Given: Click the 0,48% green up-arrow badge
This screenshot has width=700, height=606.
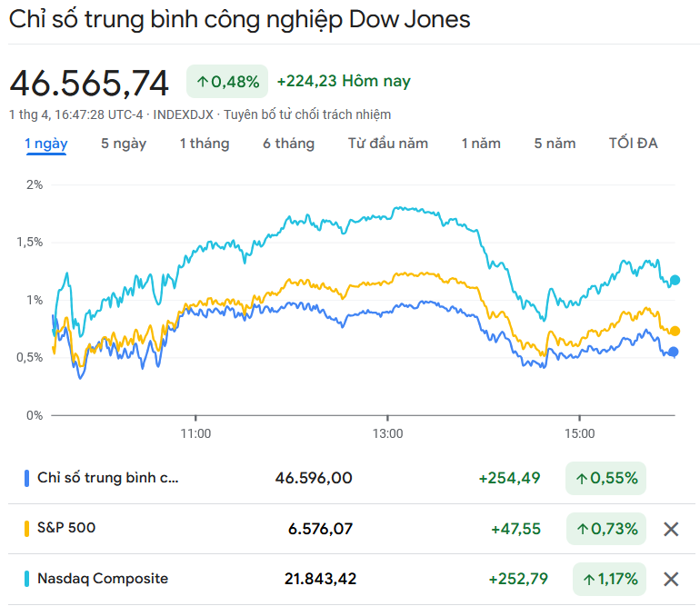Looking at the screenshot, I should [227, 82].
